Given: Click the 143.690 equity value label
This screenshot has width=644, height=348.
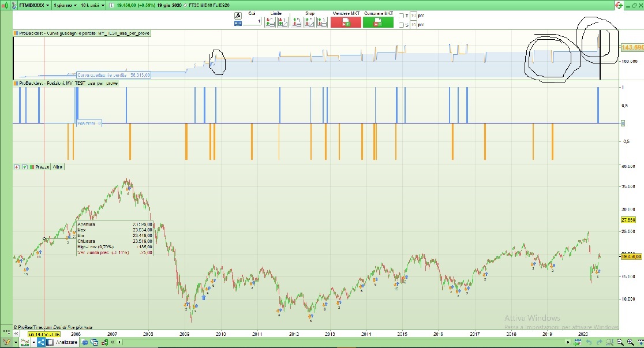Looking at the screenshot, I should [x=633, y=48].
